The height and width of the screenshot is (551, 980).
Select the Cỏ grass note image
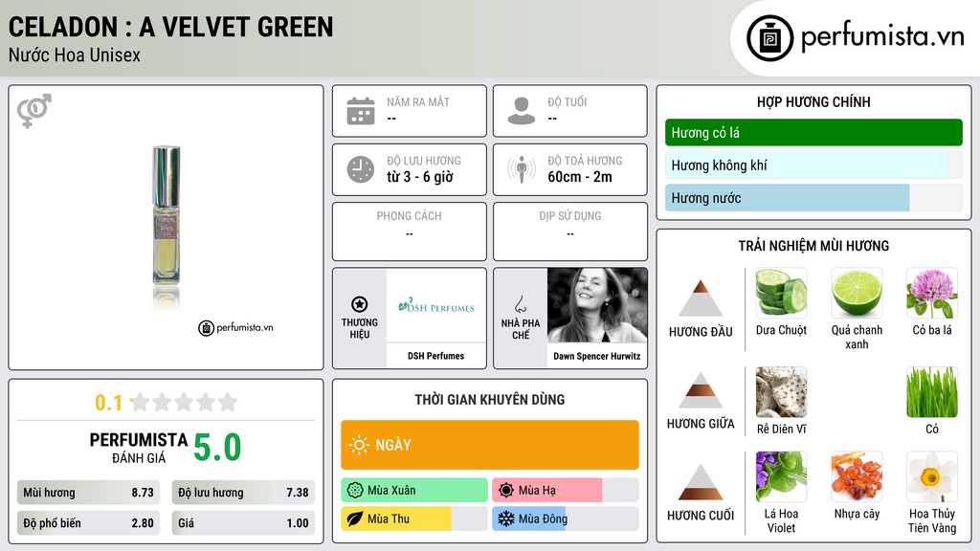point(932,391)
